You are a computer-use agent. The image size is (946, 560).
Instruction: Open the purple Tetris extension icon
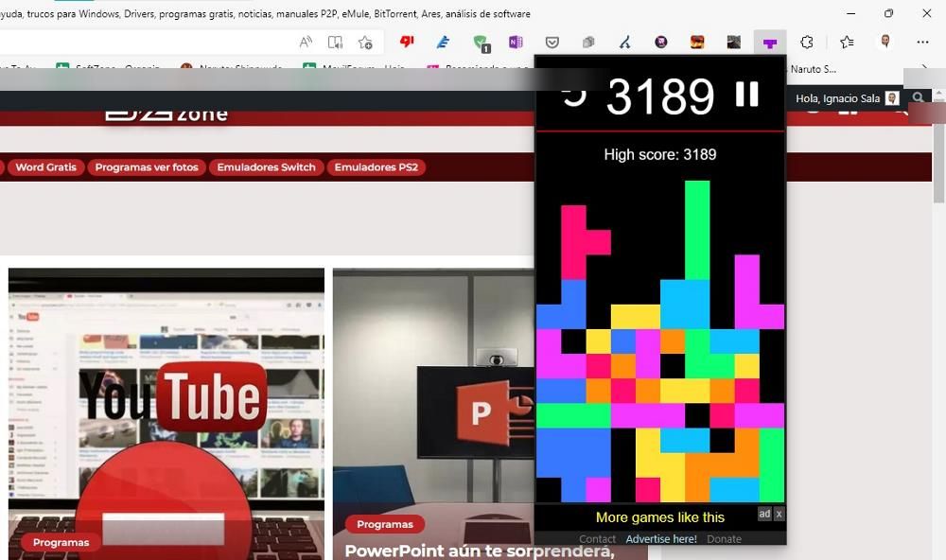tap(770, 43)
